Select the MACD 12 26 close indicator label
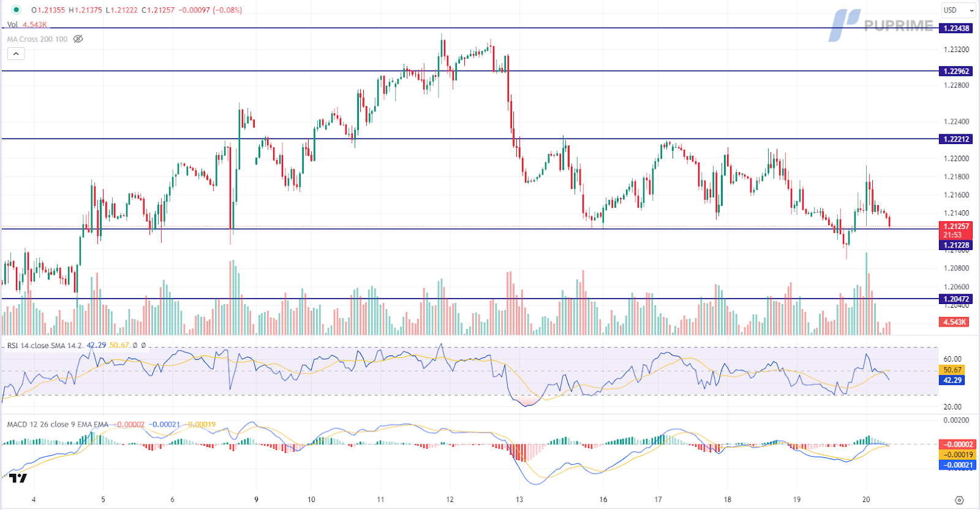 click(x=58, y=424)
